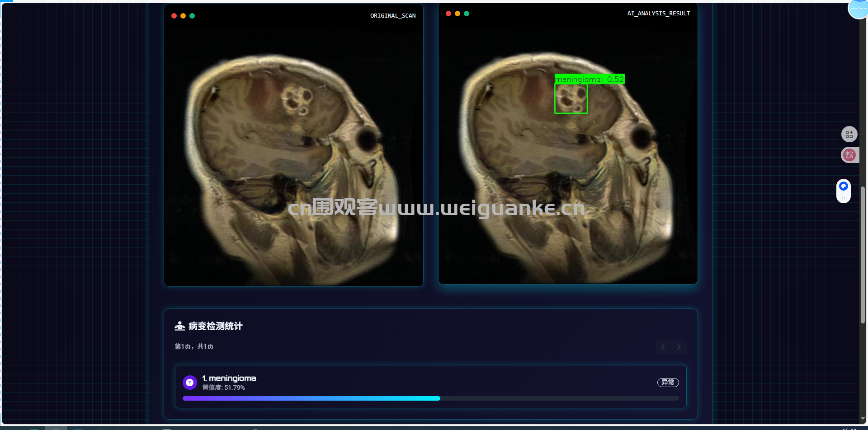Viewport: 868px width, 430px height.
Task: Click the ORIGINAL_SCAN label
Action: [x=393, y=16]
